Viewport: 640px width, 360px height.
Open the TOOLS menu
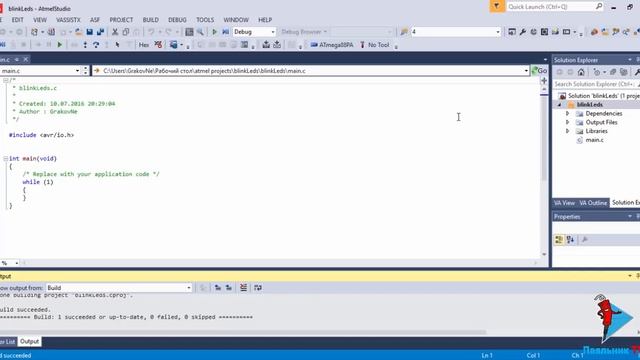click(x=205, y=20)
